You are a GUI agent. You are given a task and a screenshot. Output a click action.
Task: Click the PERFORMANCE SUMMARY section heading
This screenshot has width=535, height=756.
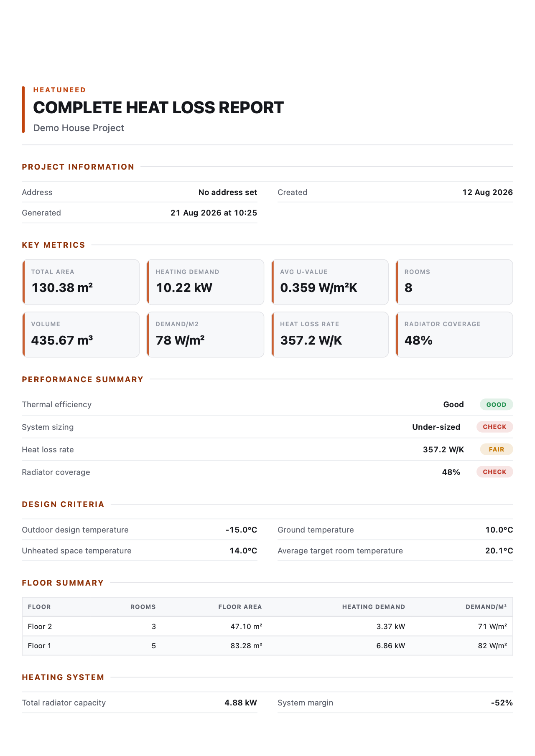(82, 379)
